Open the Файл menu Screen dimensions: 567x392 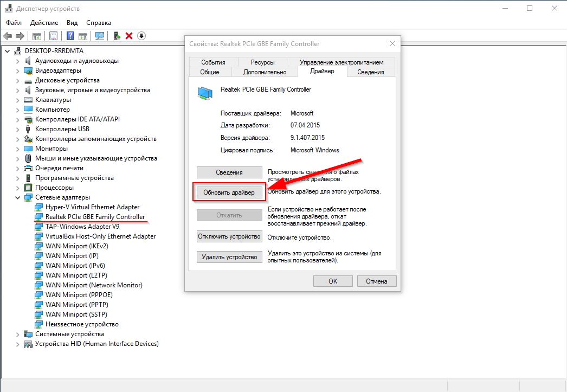pos(14,22)
